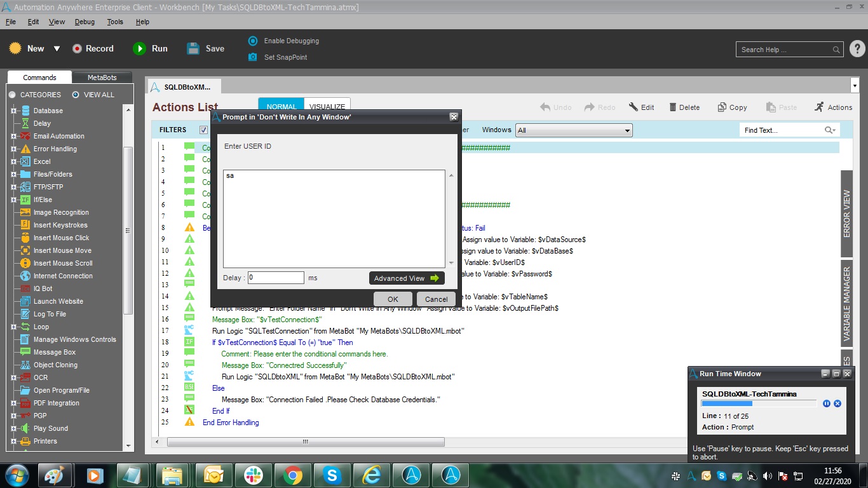
Task: Open the Debug menu
Action: point(85,22)
